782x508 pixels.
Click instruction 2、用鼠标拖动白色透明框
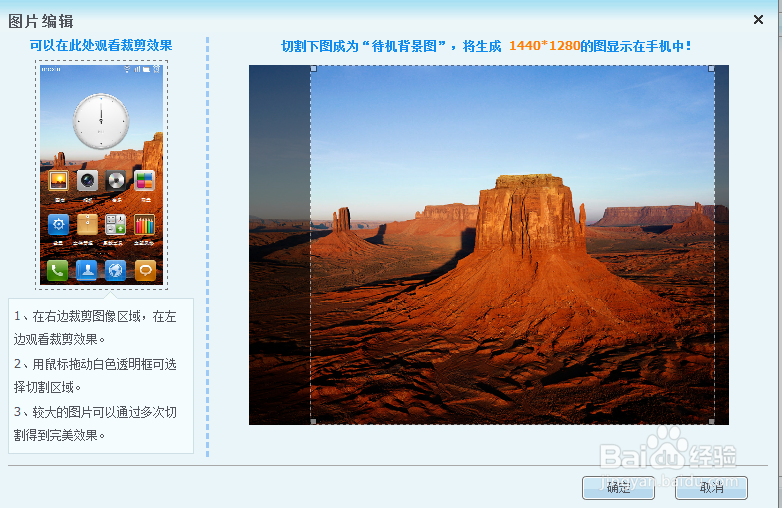point(95,375)
